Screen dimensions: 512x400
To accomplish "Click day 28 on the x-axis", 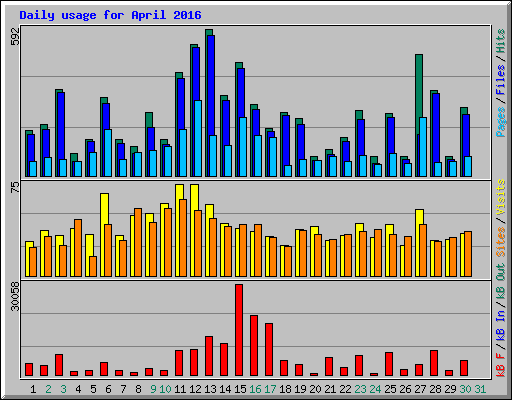I will (x=435, y=389).
